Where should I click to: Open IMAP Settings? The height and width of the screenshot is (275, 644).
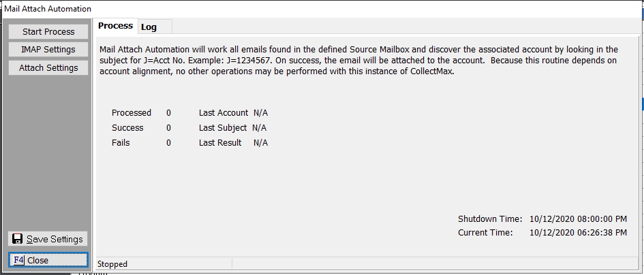[x=48, y=50]
